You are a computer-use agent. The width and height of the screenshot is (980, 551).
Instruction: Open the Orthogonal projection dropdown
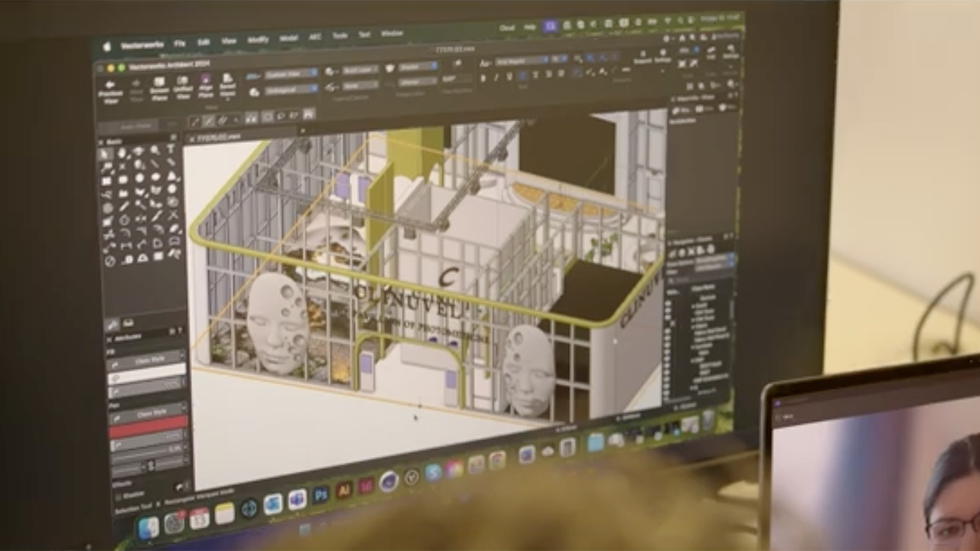coord(291,90)
